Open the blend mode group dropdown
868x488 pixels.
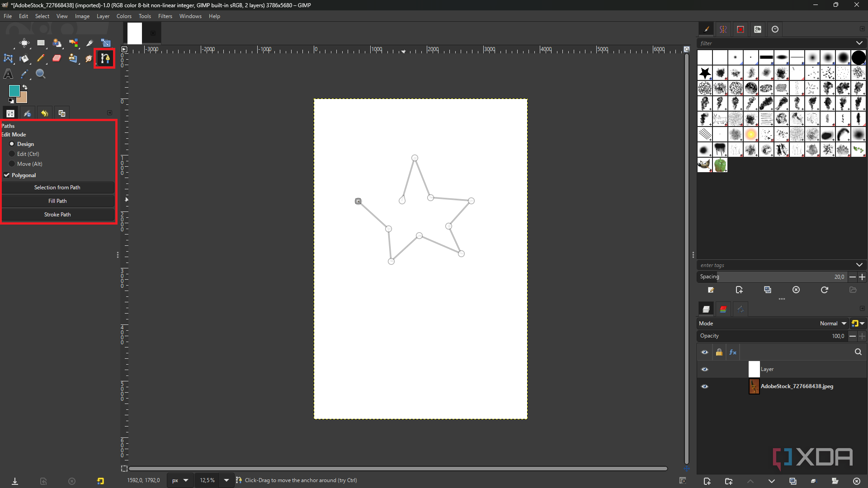[x=858, y=324]
